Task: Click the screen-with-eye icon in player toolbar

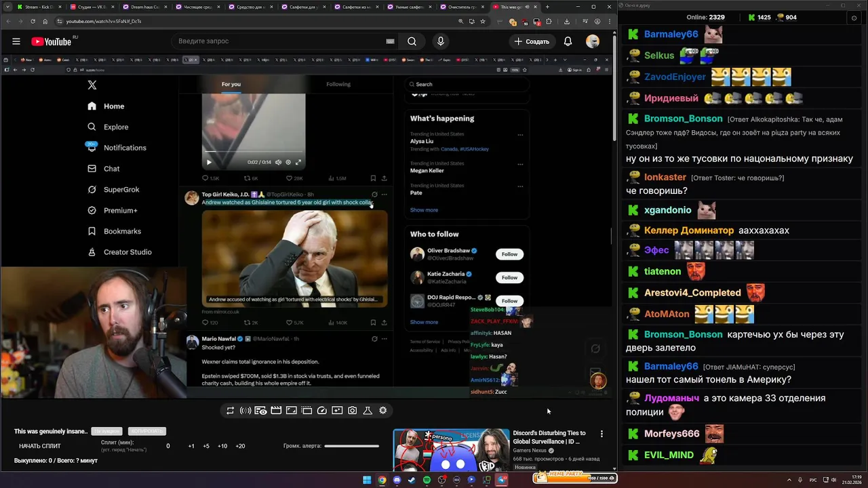Action: [260, 411]
